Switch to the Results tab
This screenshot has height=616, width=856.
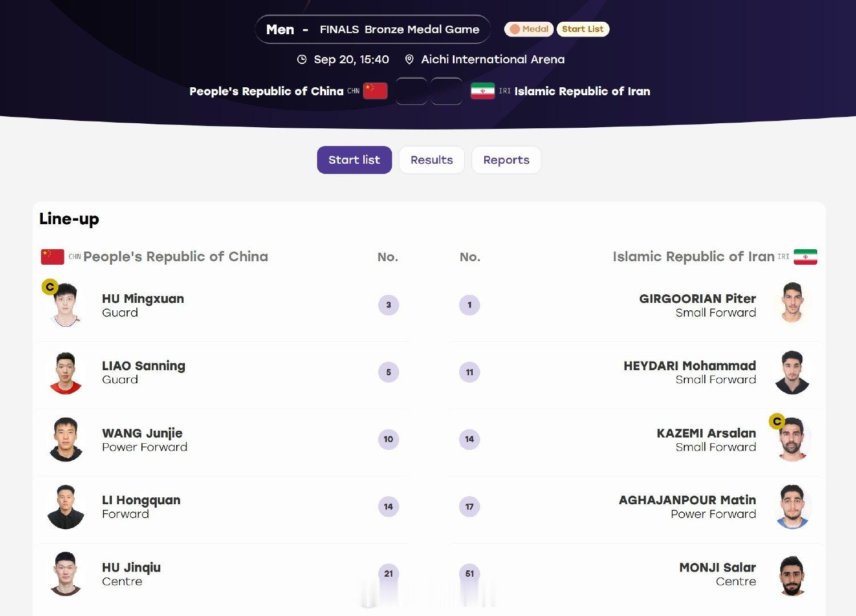(432, 160)
